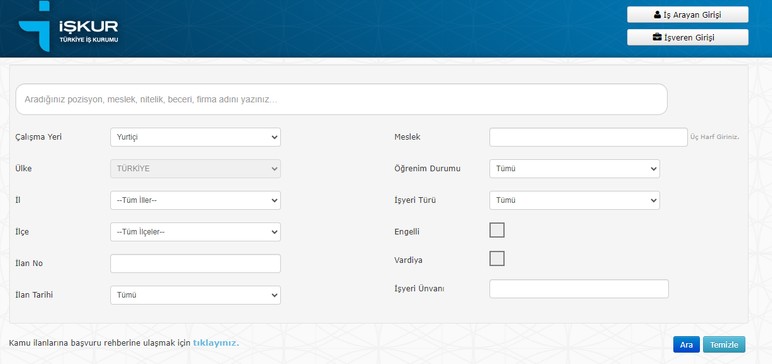Open the Çalışma Yeri dropdown

pos(195,137)
